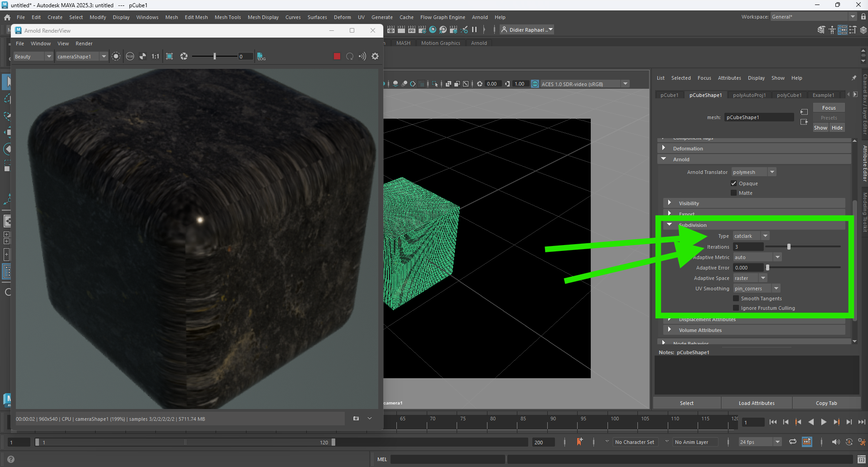
Task: Open the Render menu in Arnold RenderView
Action: pos(84,43)
